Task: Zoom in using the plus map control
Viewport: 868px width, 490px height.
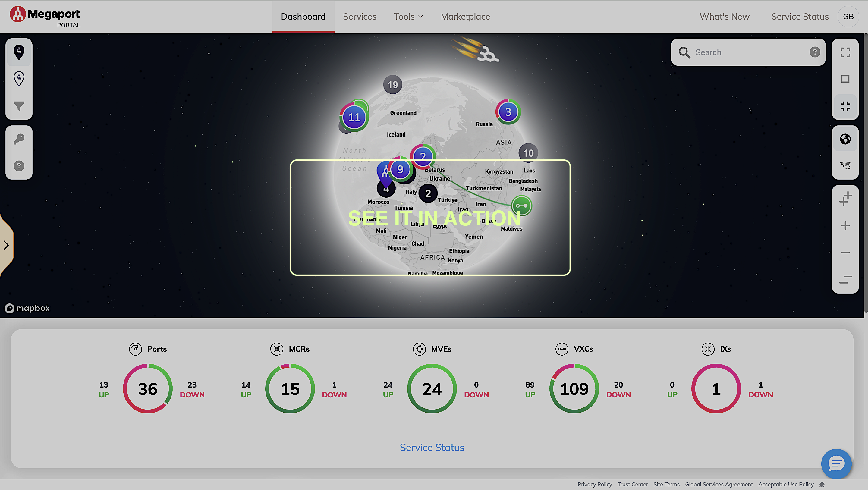Action: point(845,225)
